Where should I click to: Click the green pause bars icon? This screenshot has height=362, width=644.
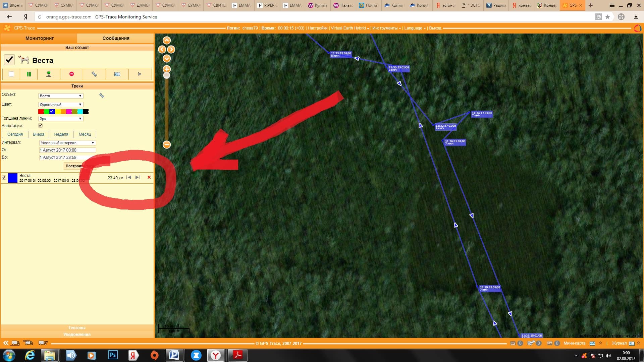click(29, 74)
